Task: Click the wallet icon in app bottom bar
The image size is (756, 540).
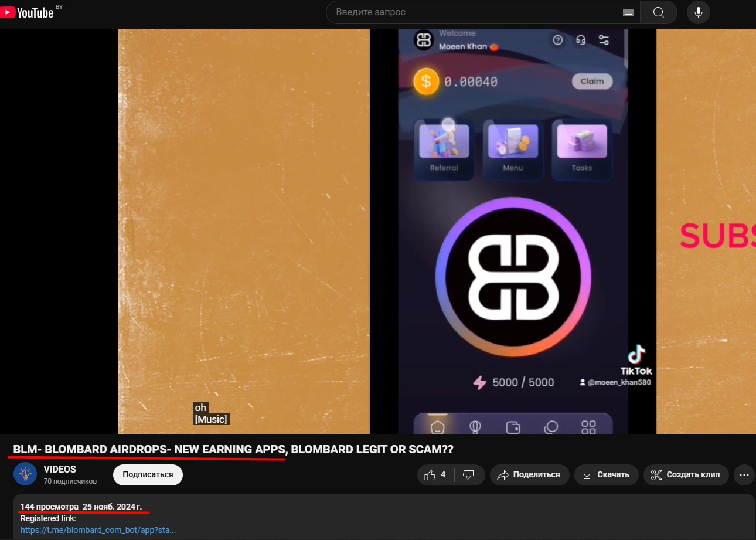Action: tap(513, 427)
